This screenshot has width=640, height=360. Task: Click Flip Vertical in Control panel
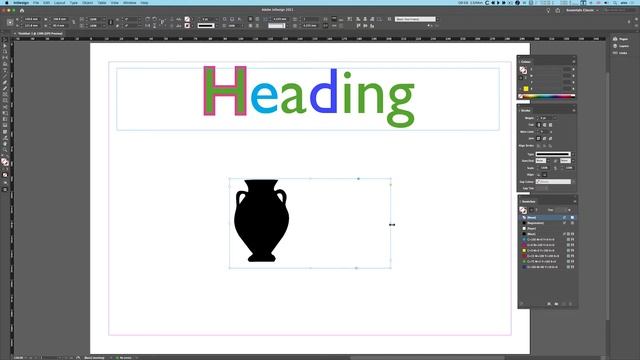pos(154,26)
